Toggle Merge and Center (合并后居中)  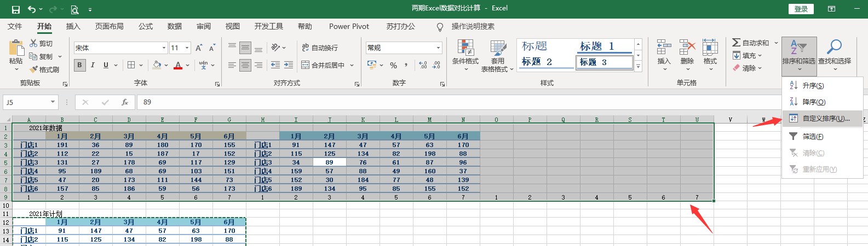[323, 65]
